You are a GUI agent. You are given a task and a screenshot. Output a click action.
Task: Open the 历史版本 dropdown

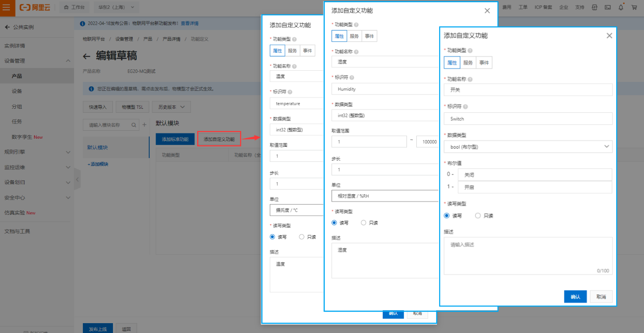pyautogui.click(x=171, y=107)
